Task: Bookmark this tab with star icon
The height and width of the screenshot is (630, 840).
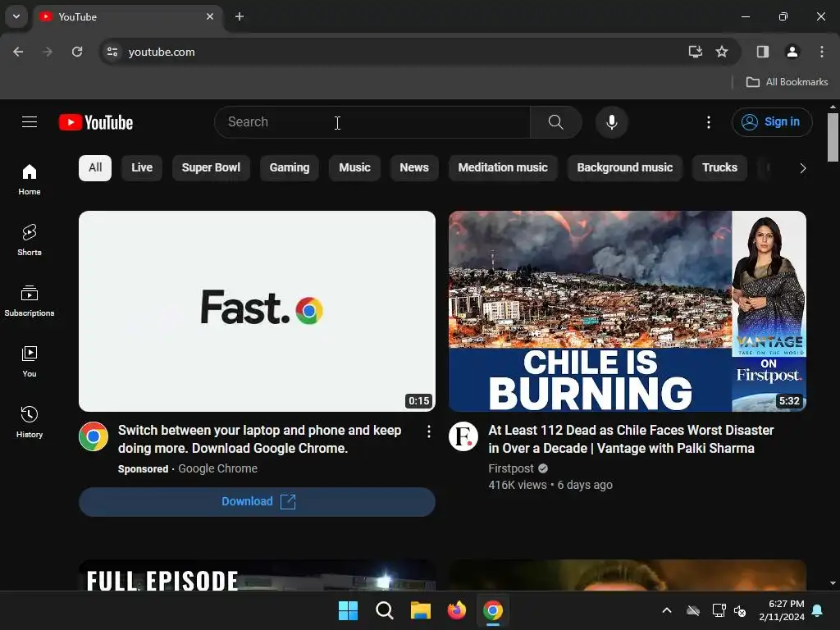Action: [x=722, y=52]
